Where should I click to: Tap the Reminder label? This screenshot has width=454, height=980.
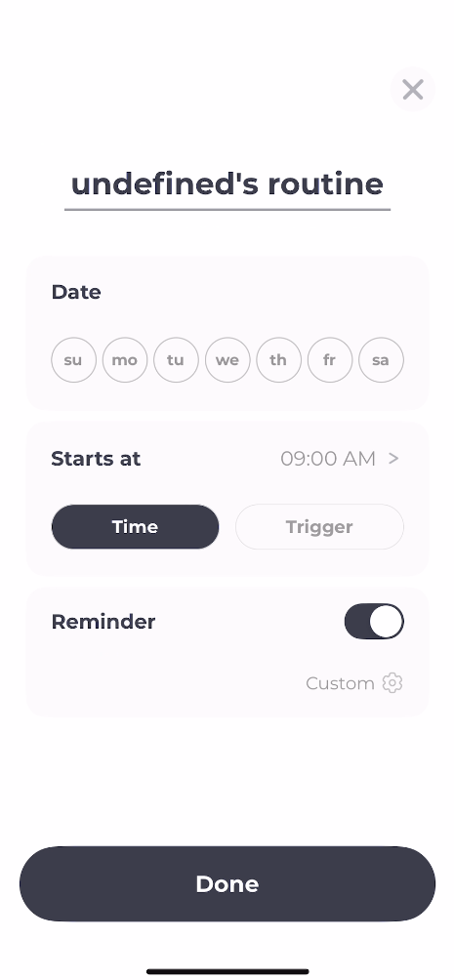click(x=103, y=621)
